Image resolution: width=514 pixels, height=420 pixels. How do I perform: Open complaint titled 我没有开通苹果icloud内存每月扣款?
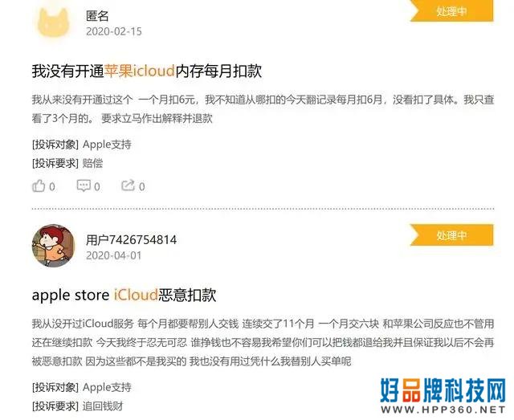click(x=146, y=71)
